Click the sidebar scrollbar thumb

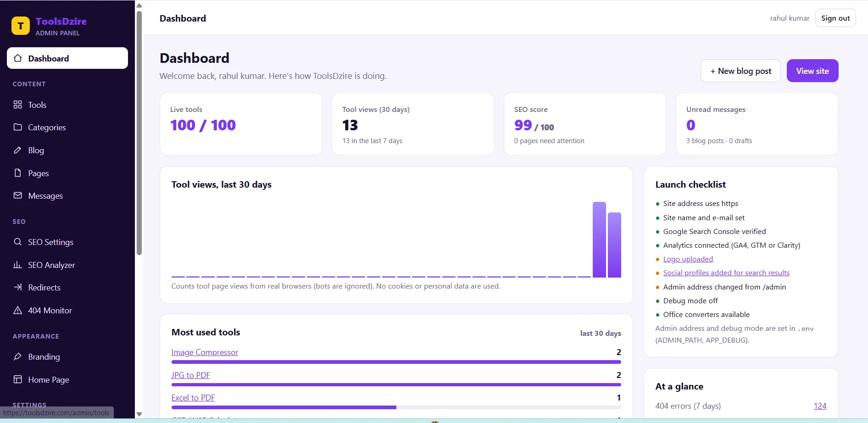click(139, 133)
